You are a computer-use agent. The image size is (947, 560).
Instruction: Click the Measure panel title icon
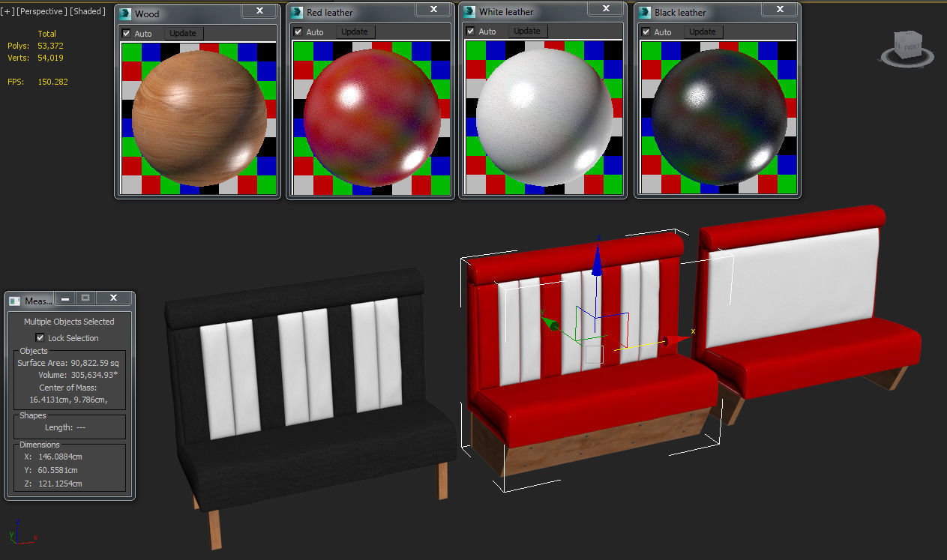point(14,301)
